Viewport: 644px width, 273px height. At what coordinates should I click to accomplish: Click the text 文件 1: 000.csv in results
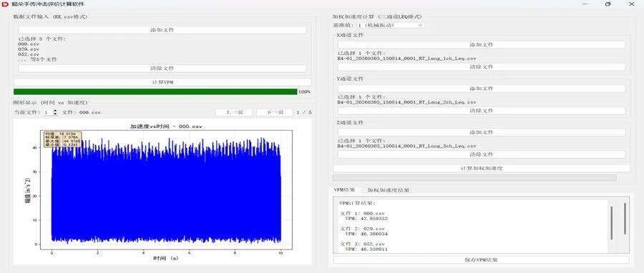pyautogui.click(x=363, y=213)
